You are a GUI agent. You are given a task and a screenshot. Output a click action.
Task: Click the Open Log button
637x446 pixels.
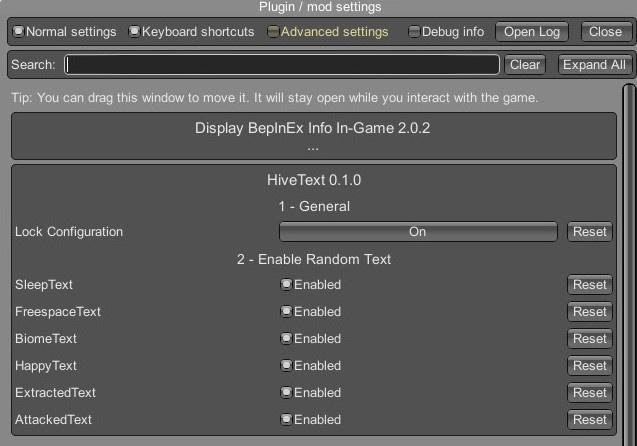532,32
